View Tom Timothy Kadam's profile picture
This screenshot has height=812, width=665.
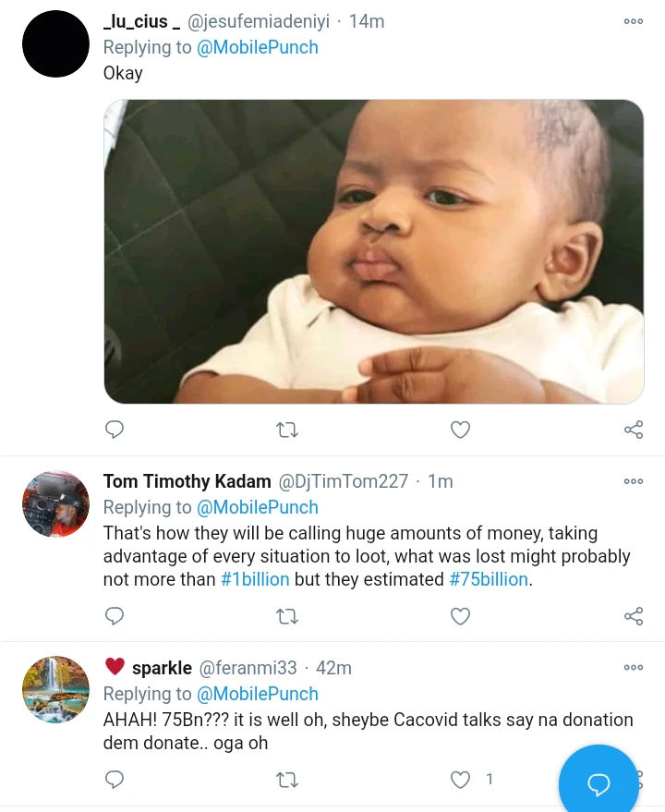click(x=55, y=504)
